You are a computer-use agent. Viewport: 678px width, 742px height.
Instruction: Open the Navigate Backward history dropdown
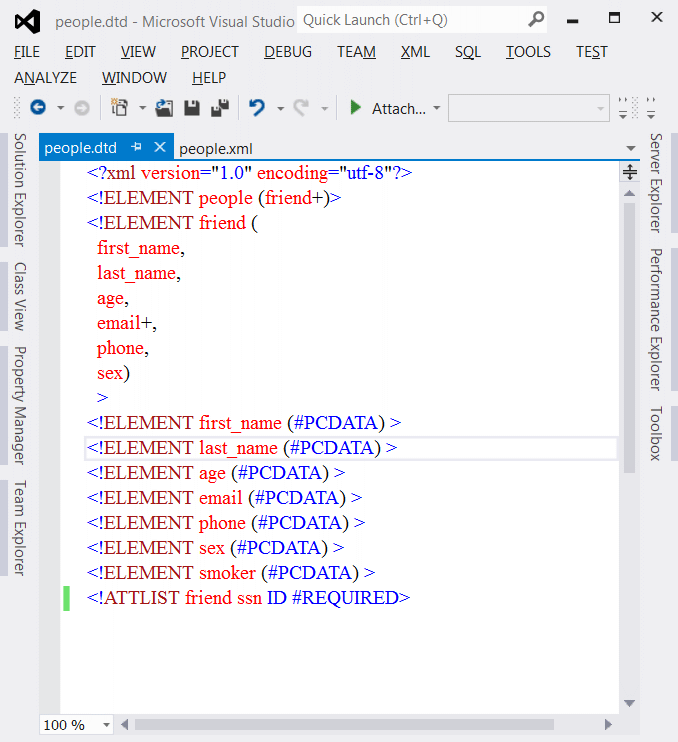(61, 108)
